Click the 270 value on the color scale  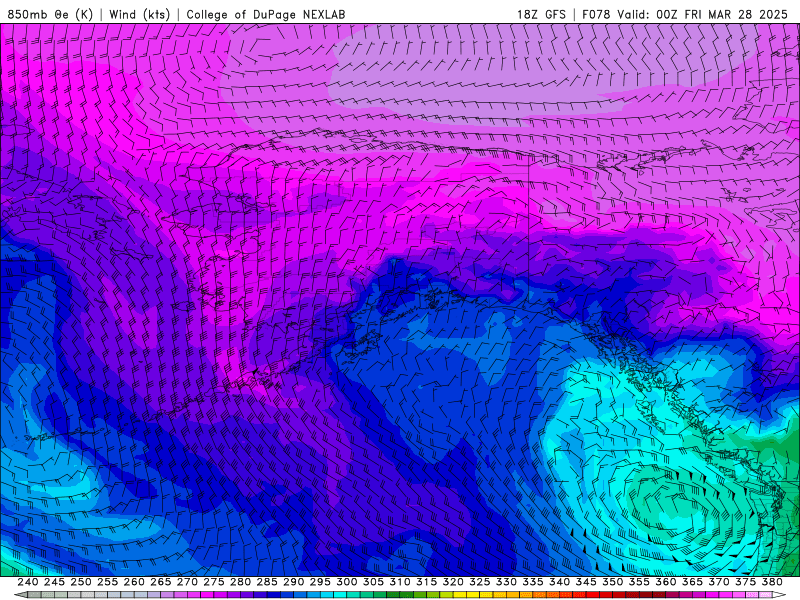pos(187,582)
